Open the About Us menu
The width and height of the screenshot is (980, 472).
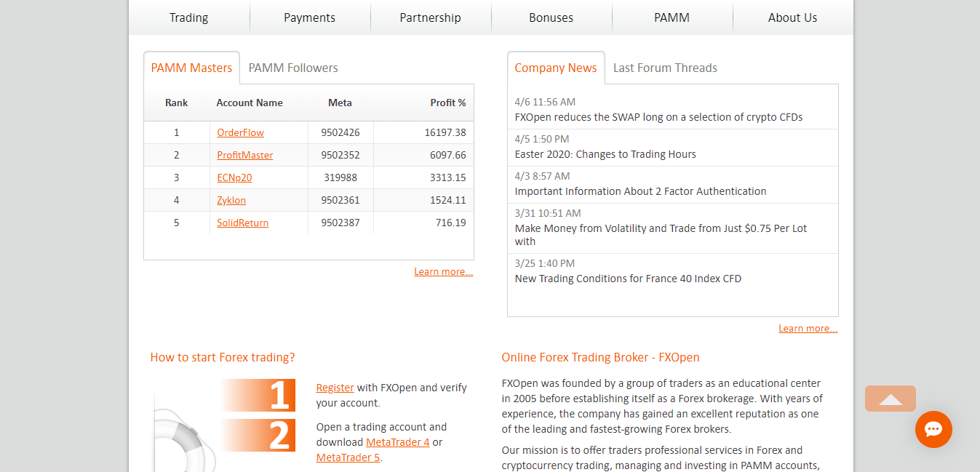[793, 17]
